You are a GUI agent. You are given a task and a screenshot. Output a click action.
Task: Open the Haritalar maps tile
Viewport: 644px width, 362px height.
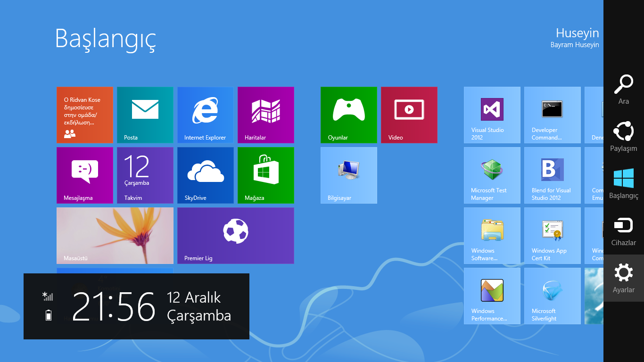[x=266, y=115]
